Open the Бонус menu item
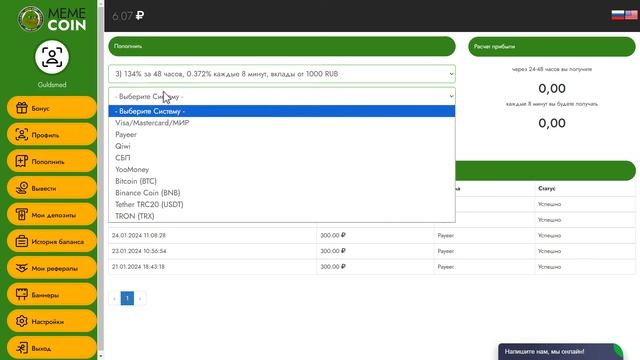The width and height of the screenshot is (640, 360). click(x=52, y=108)
